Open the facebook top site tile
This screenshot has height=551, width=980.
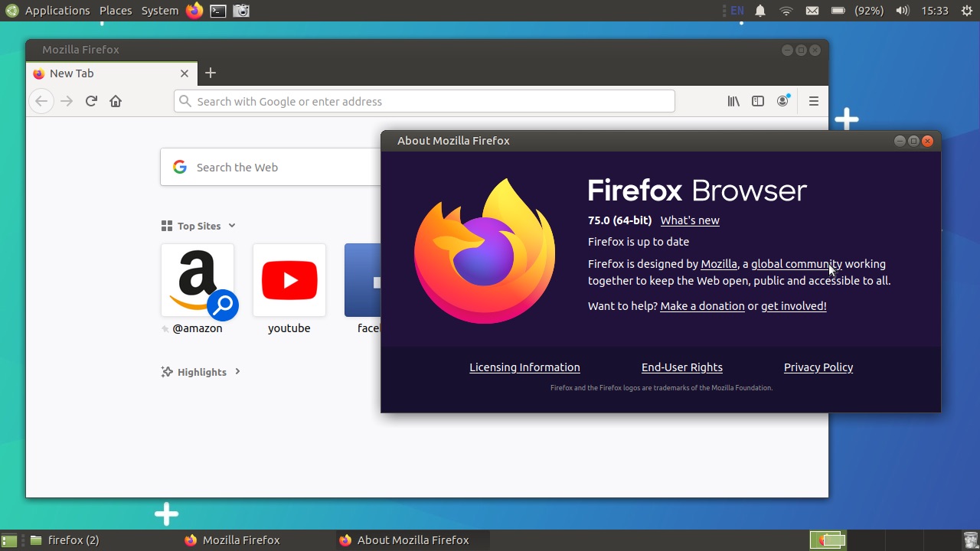pyautogui.click(x=363, y=280)
